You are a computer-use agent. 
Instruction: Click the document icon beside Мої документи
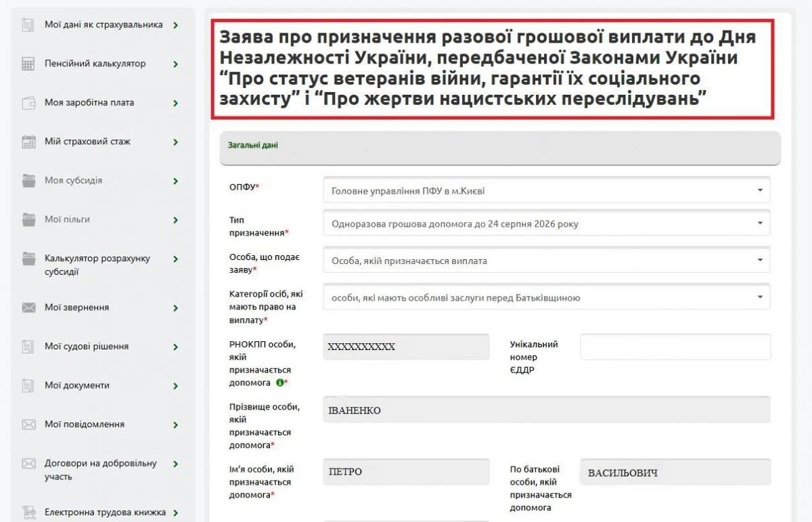[28, 386]
